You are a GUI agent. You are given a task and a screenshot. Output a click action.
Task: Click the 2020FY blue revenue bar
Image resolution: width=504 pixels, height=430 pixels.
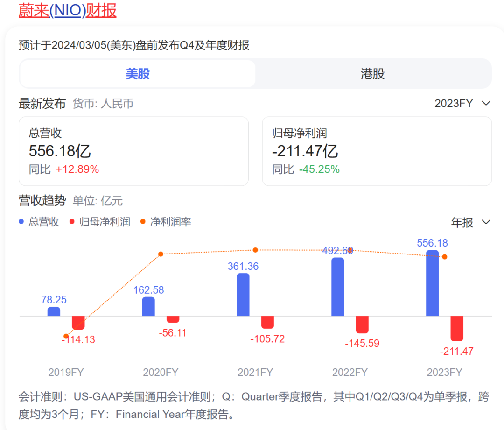tap(148, 306)
